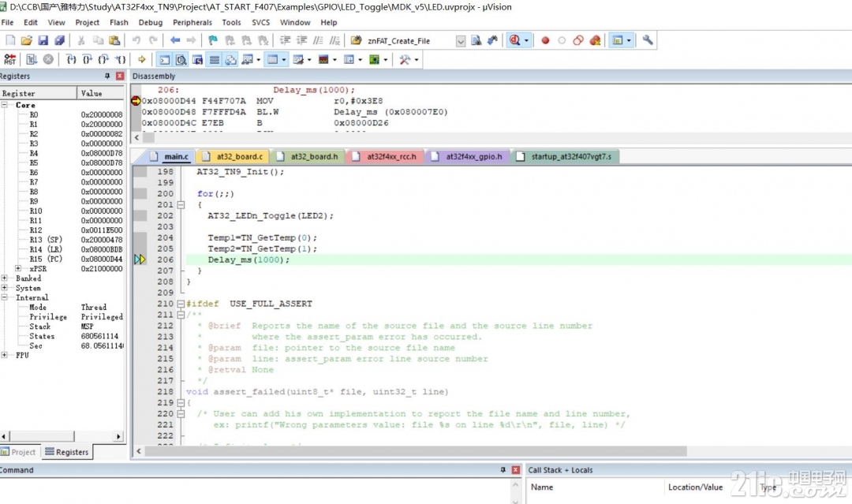
Task: Open the Debug menu
Action: tap(151, 22)
